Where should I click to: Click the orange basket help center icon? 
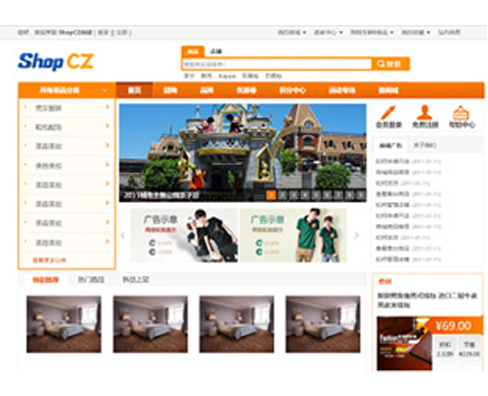(x=461, y=113)
